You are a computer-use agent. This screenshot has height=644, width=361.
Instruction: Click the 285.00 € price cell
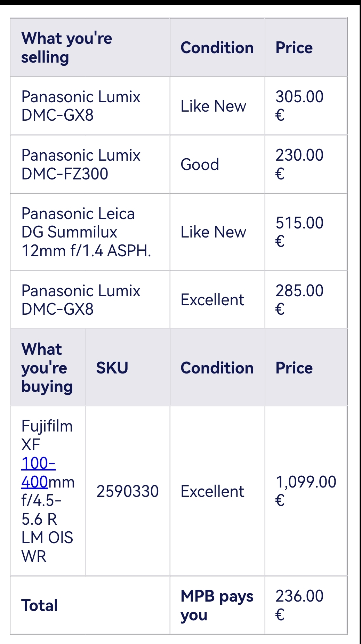click(x=306, y=300)
